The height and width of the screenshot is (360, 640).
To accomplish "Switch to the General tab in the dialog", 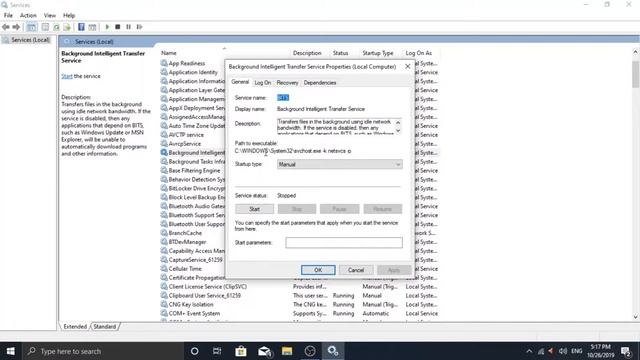I will 240,82.
